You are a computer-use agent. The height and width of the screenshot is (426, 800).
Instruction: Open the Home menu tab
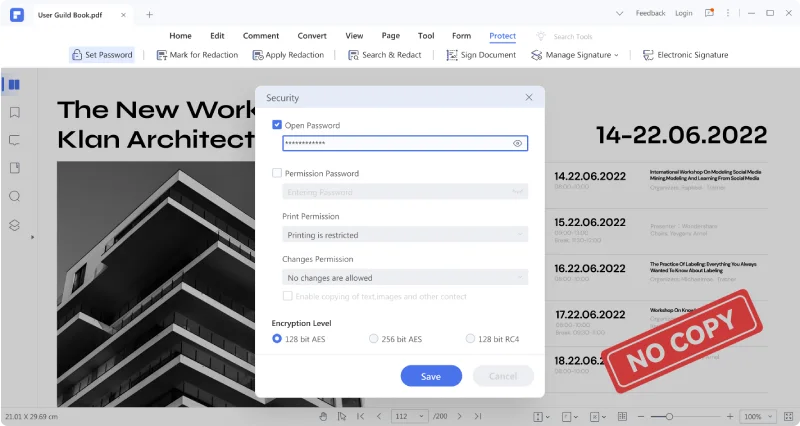click(x=181, y=36)
